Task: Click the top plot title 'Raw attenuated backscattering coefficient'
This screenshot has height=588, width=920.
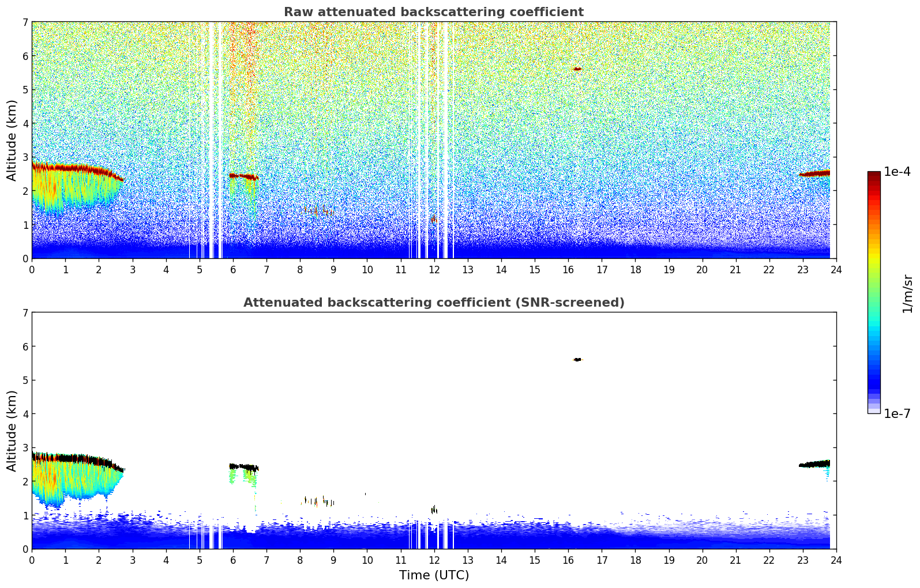Action: click(433, 12)
